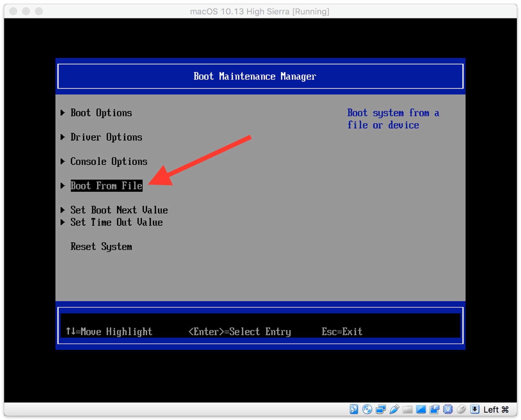The height and width of the screenshot is (420, 521).
Task: Click the VM window title bar text
Action: 260,12
